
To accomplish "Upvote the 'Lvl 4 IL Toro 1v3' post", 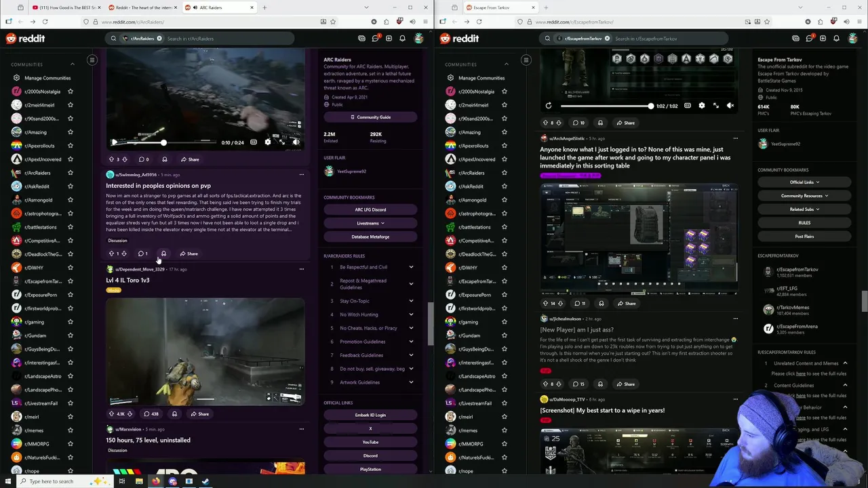I will coord(111,413).
